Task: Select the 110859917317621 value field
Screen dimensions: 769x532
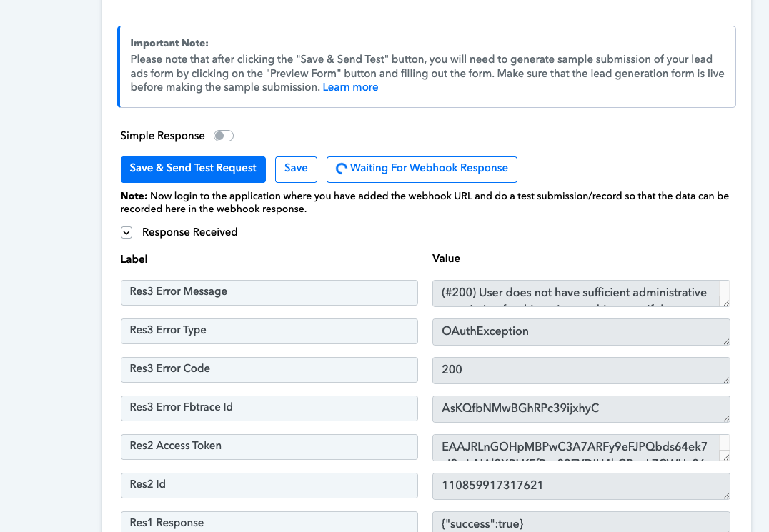Action: point(580,486)
